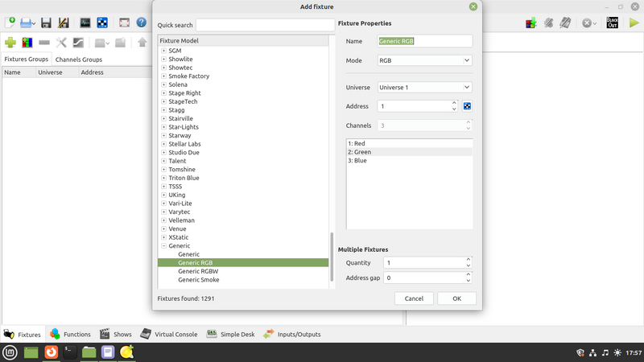Image resolution: width=644 pixels, height=362 pixels.
Task: Close the Add fixture dialog
Action: coord(473,6)
